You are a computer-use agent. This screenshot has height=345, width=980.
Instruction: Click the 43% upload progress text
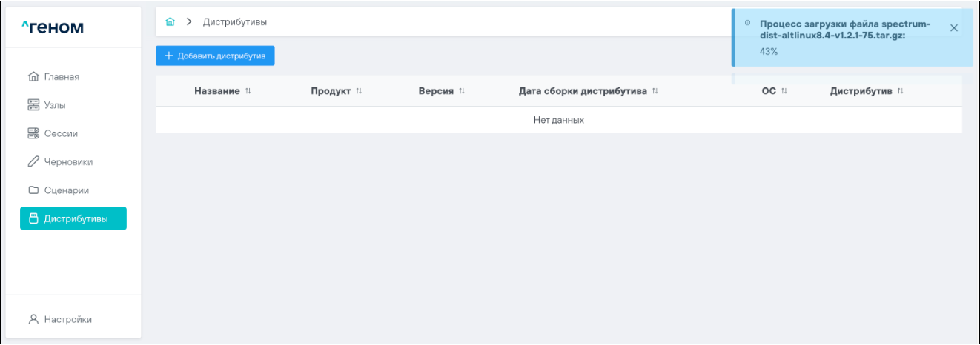click(769, 52)
